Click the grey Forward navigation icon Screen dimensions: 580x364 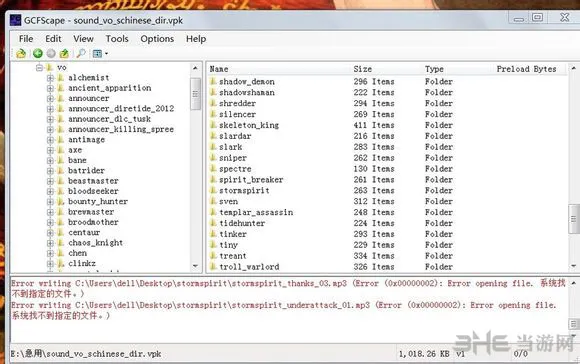[x=51, y=54]
